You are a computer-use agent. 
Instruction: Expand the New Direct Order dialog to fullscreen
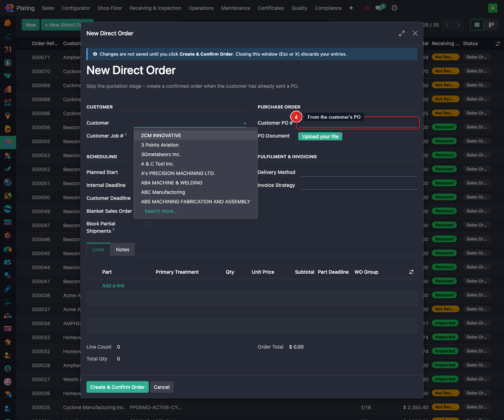pyautogui.click(x=402, y=33)
